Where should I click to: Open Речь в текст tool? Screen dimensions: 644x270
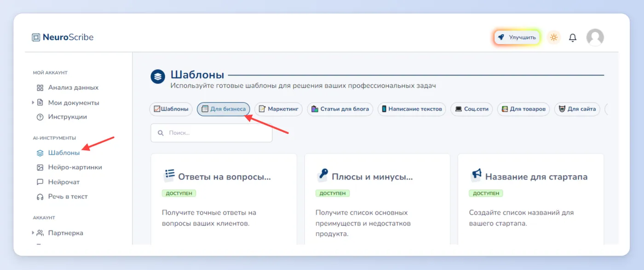(x=68, y=197)
